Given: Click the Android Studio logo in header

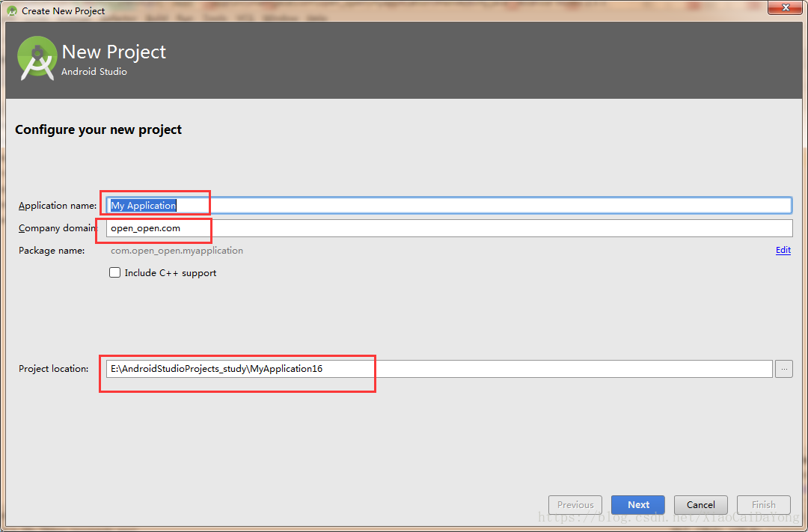Looking at the screenshot, I should [37, 58].
